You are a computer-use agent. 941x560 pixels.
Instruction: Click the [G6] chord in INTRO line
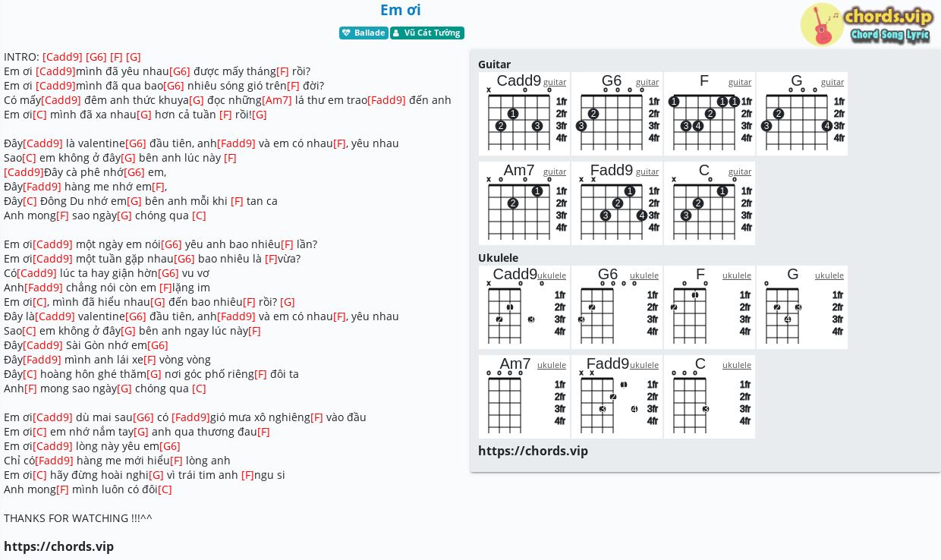coord(96,57)
